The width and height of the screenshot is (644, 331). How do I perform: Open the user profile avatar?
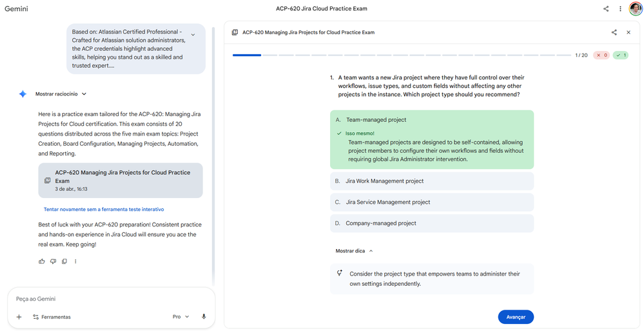636,8
